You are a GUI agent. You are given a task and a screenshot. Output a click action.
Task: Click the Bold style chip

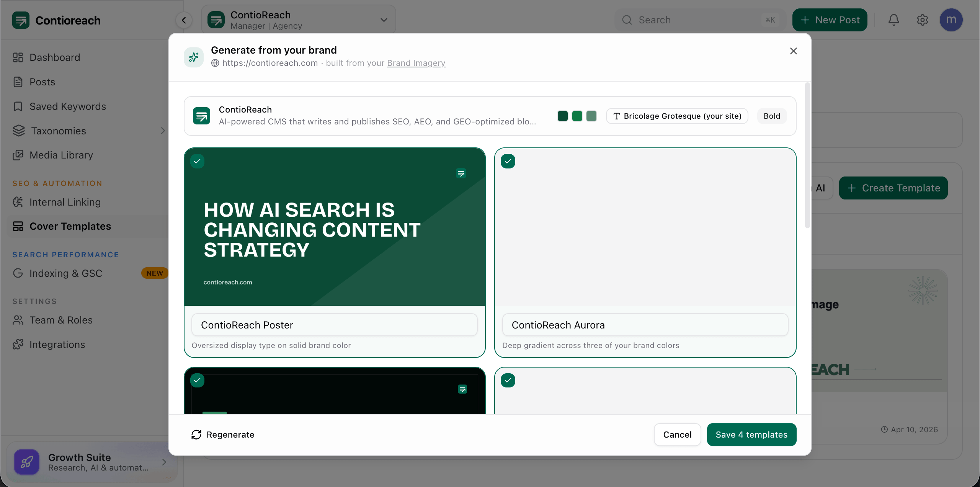[x=772, y=116]
